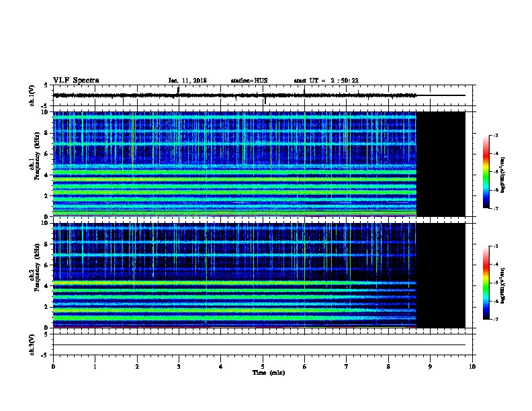Click the "-3" label on ch.1 color scale
Image resolution: width=532 pixels, height=411 pixels.
495,135
